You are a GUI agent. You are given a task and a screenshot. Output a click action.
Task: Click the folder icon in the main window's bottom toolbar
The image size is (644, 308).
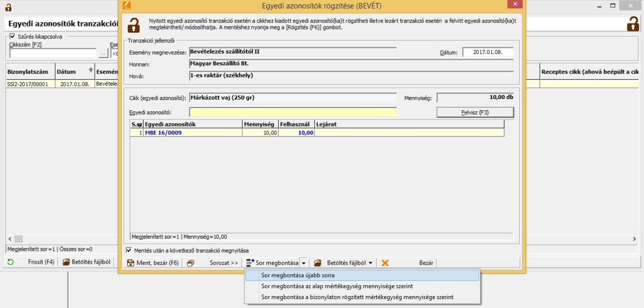coord(66,262)
